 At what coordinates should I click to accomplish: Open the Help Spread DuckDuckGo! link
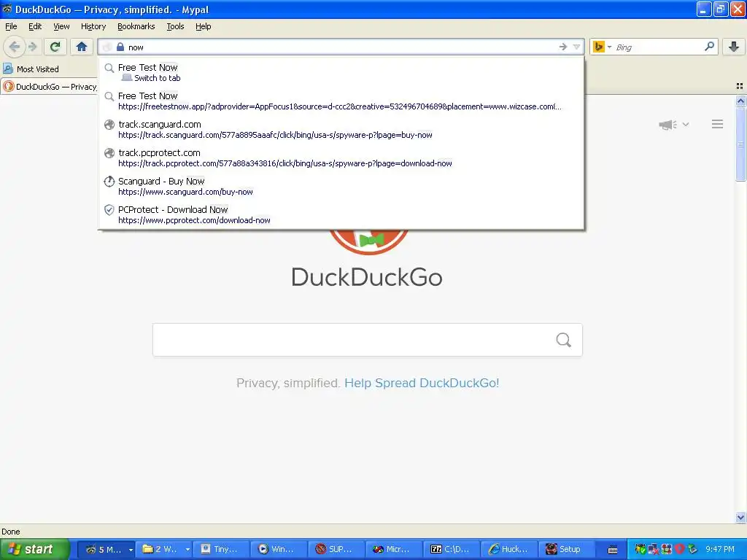click(422, 383)
